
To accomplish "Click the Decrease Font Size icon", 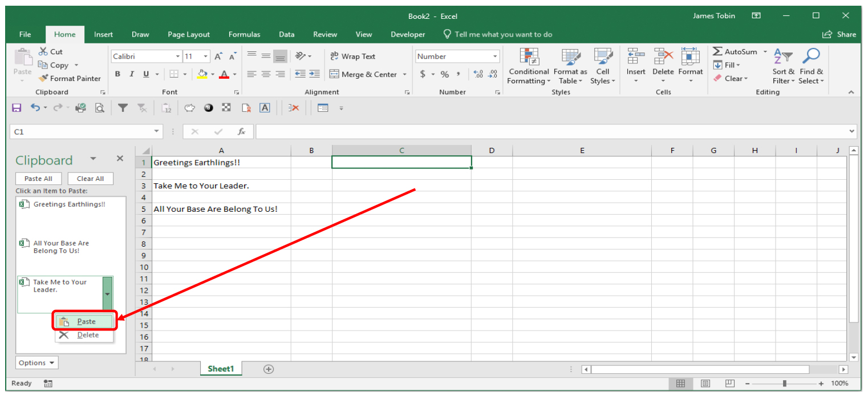I will click(233, 57).
